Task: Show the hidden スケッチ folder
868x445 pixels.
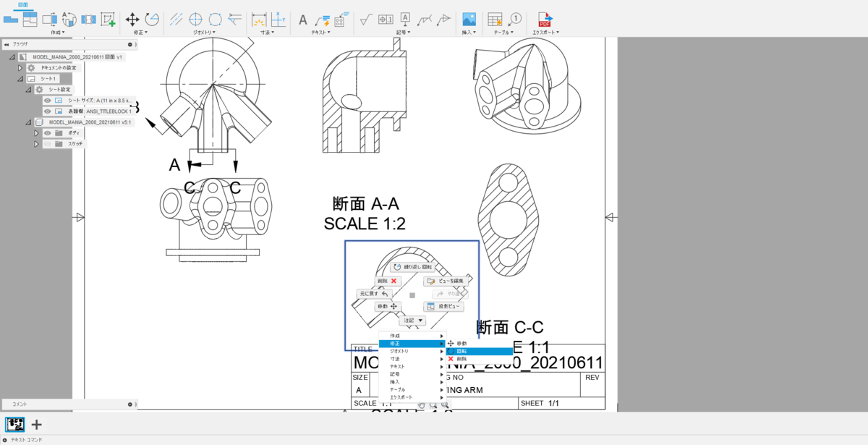Action: 48,143
